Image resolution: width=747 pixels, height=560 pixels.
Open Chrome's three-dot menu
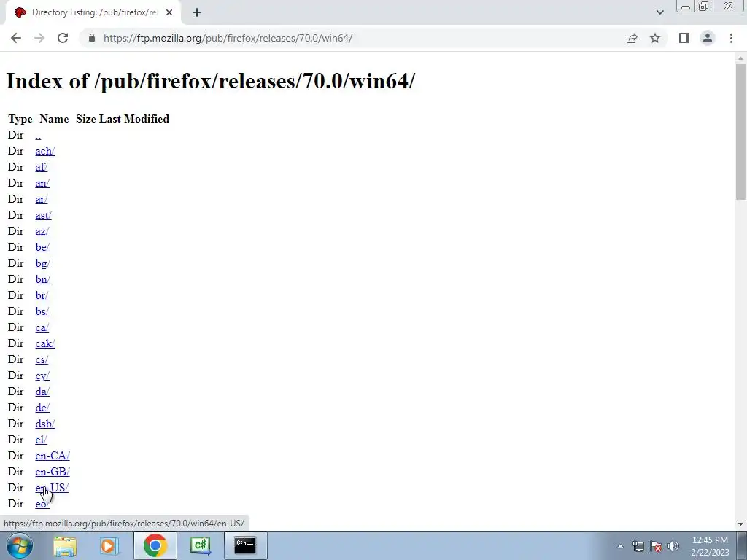click(x=731, y=38)
